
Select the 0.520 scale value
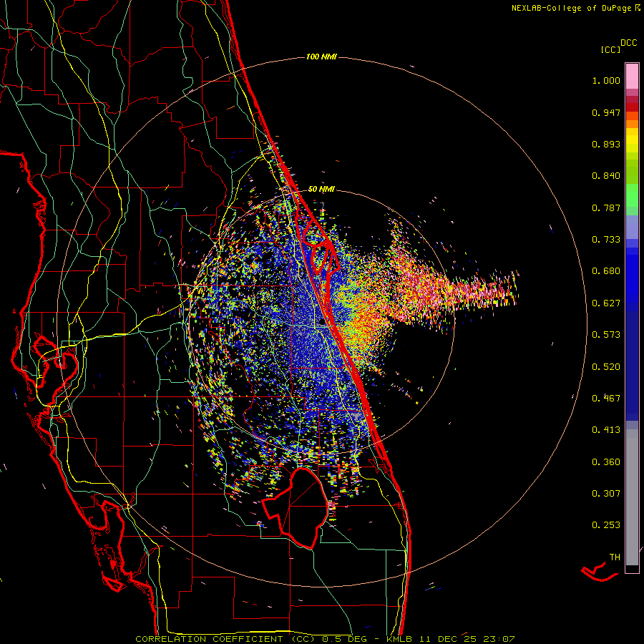[606, 367]
